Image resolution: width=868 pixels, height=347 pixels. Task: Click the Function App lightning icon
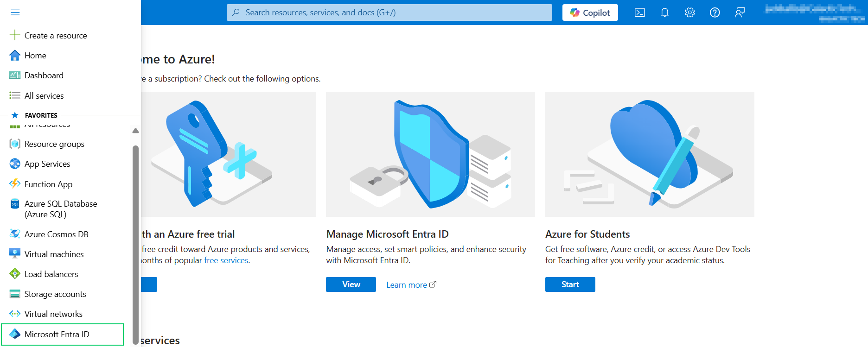coord(15,184)
